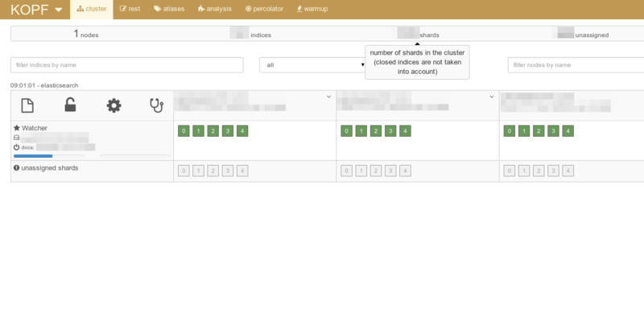This screenshot has width=644, height=310.
Task: Select unassigned shard 0 of first index
Action: tap(184, 171)
